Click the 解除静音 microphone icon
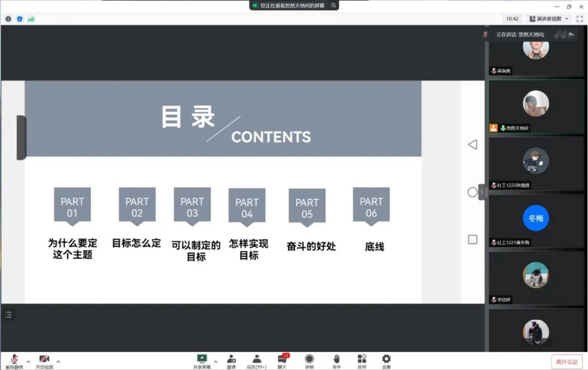The width and height of the screenshot is (588, 370). pyautogui.click(x=14, y=359)
